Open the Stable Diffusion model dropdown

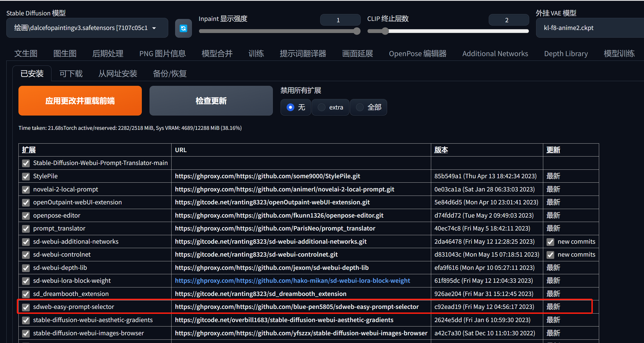(x=87, y=28)
